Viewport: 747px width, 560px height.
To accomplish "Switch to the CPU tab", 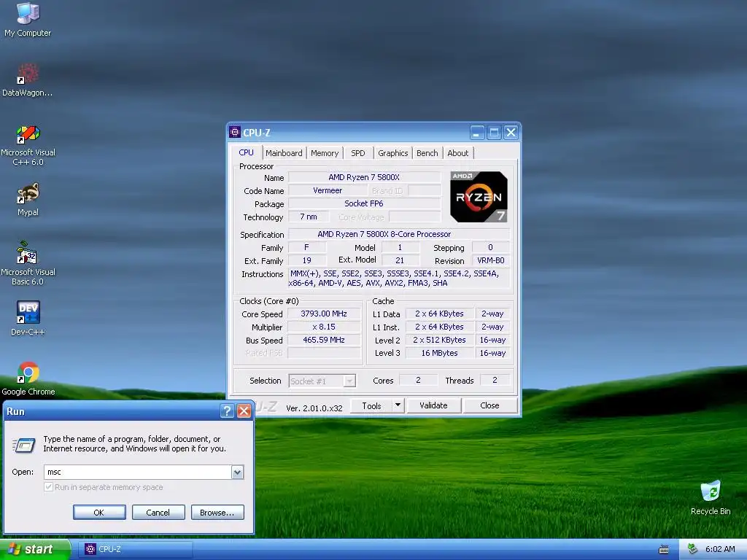I will (247, 152).
